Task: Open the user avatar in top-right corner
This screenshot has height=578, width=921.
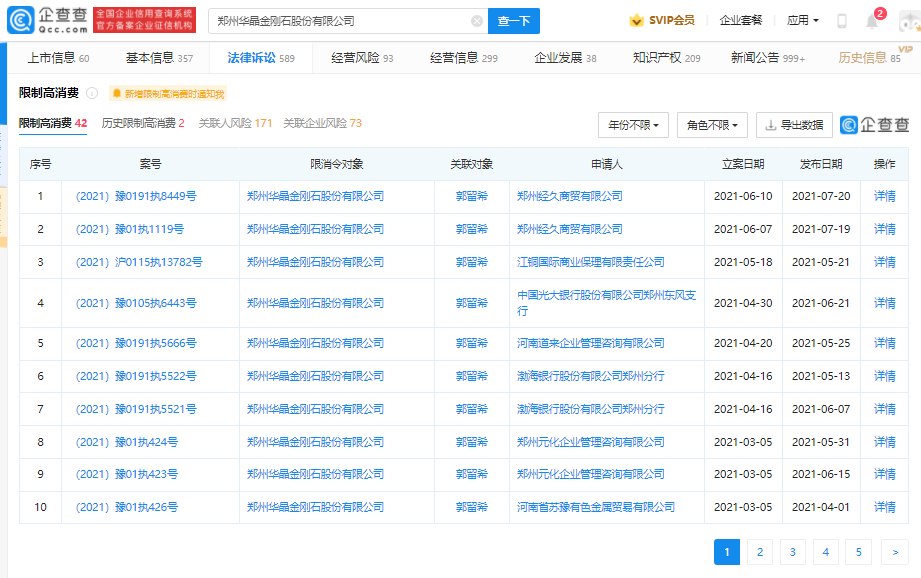Action: click(x=910, y=21)
